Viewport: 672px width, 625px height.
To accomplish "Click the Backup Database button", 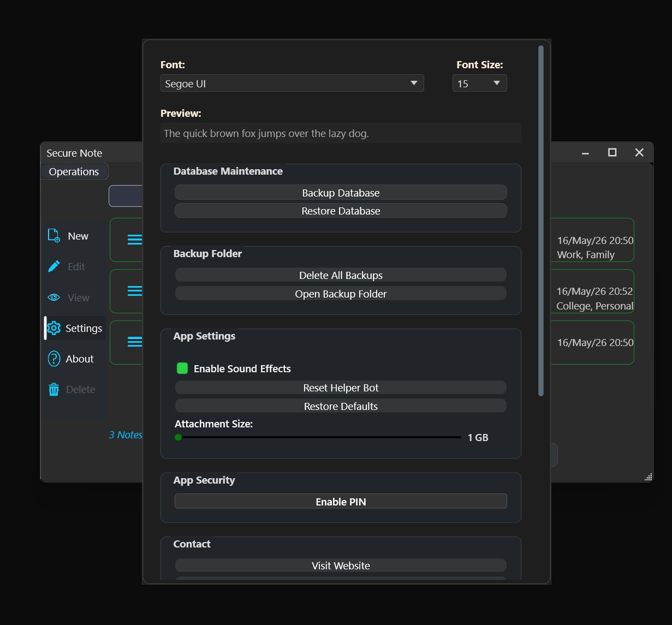I will coord(341,193).
